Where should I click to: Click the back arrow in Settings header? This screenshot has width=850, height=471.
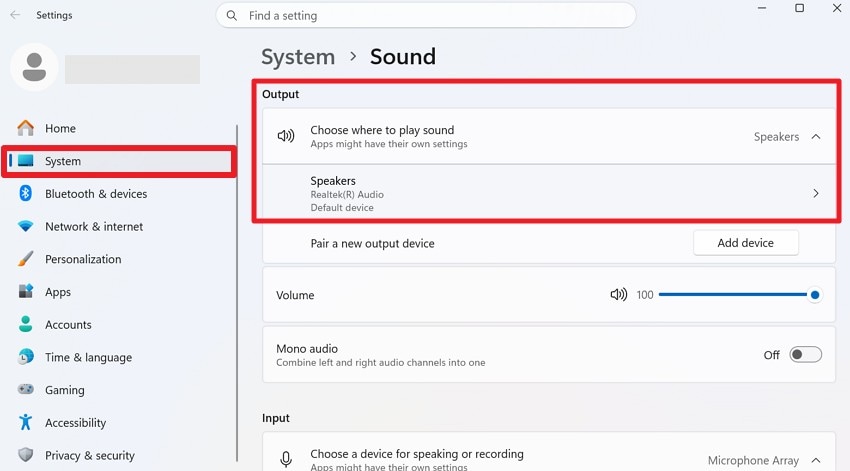pyautogui.click(x=15, y=15)
